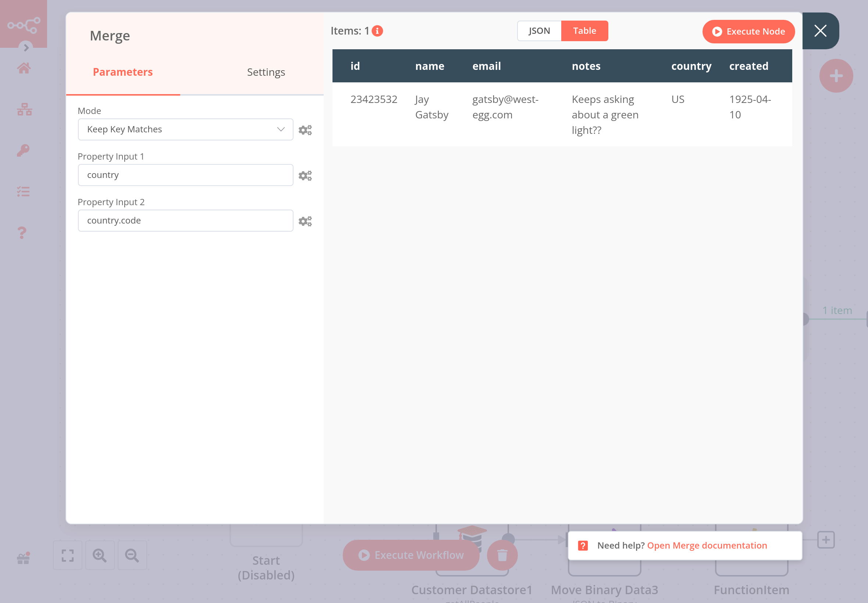Open the network templates icon in sidebar
Viewport: 868px width, 603px height.
pos(24,109)
